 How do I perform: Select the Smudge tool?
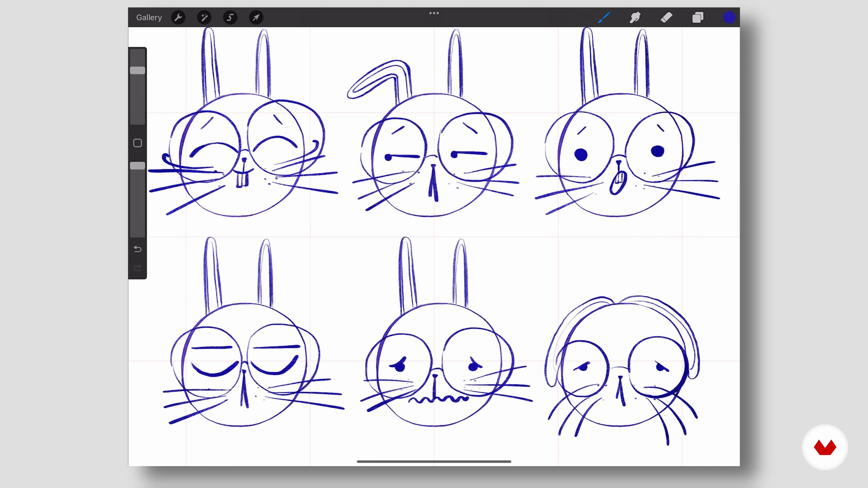pos(635,18)
